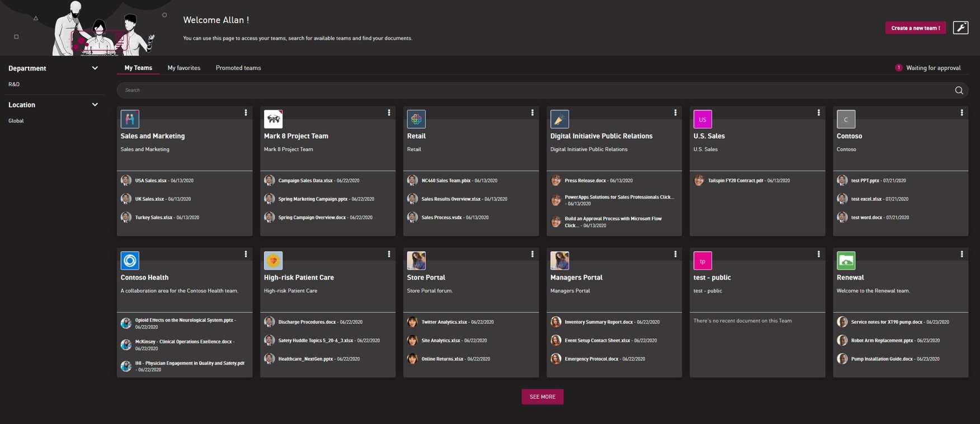Open Emergency Protocol.docx document
The height and width of the screenshot is (424, 980).
591,359
